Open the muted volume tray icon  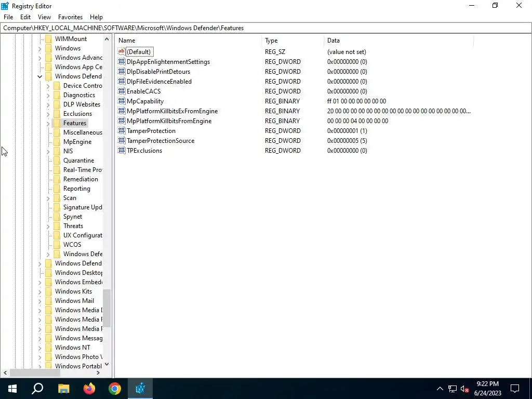(x=465, y=389)
